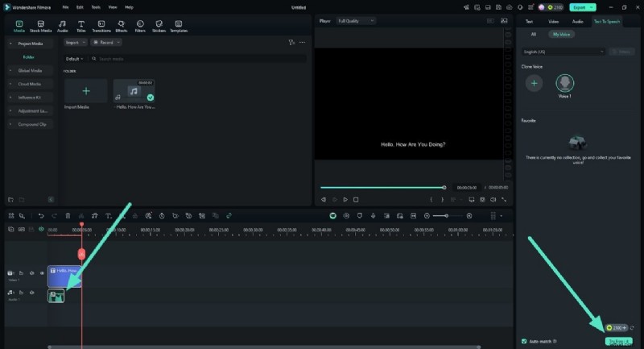Open the Tools menu

click(x=96, y=7)
